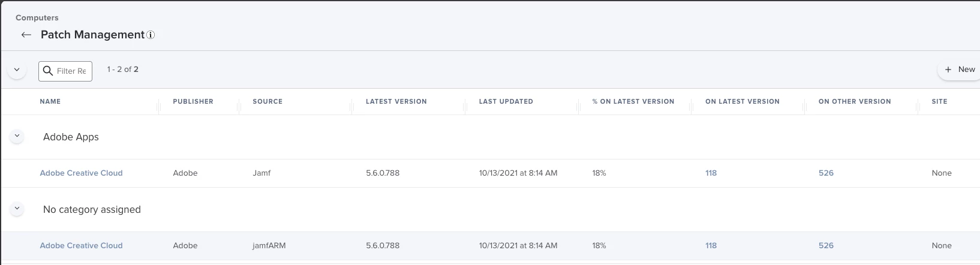
Task: Click the back arrow beside Patch Management
Action: click(26, 35)
